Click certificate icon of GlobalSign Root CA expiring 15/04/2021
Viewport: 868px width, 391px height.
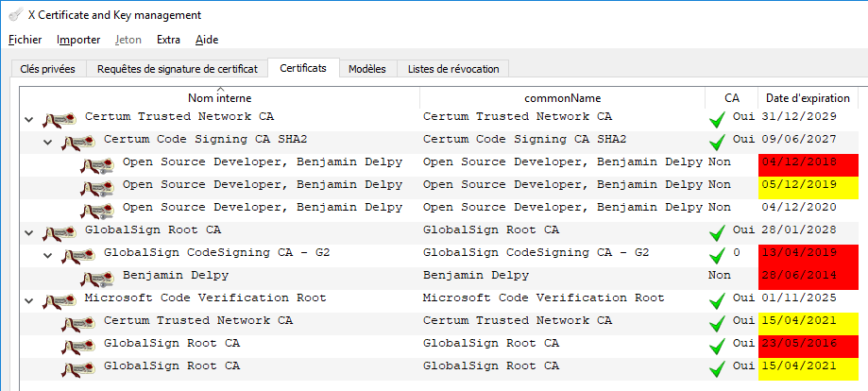[x=78, y=369]
